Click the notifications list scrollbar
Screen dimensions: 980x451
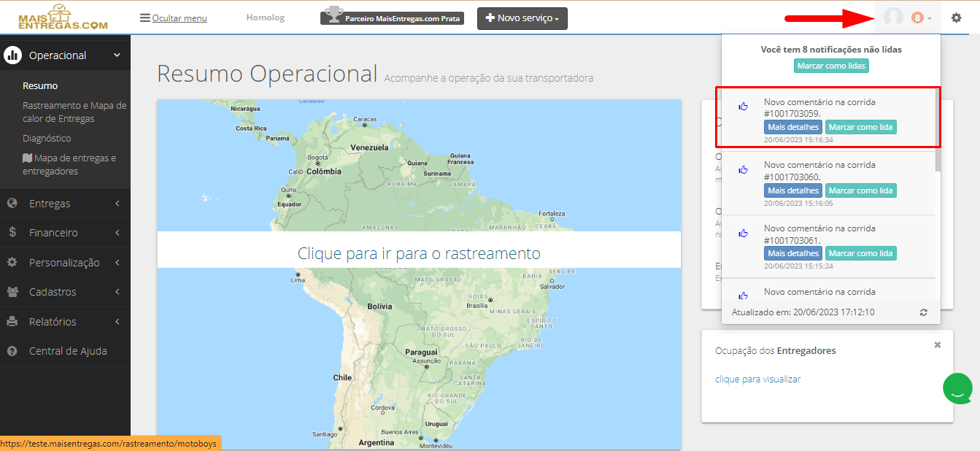938,130
